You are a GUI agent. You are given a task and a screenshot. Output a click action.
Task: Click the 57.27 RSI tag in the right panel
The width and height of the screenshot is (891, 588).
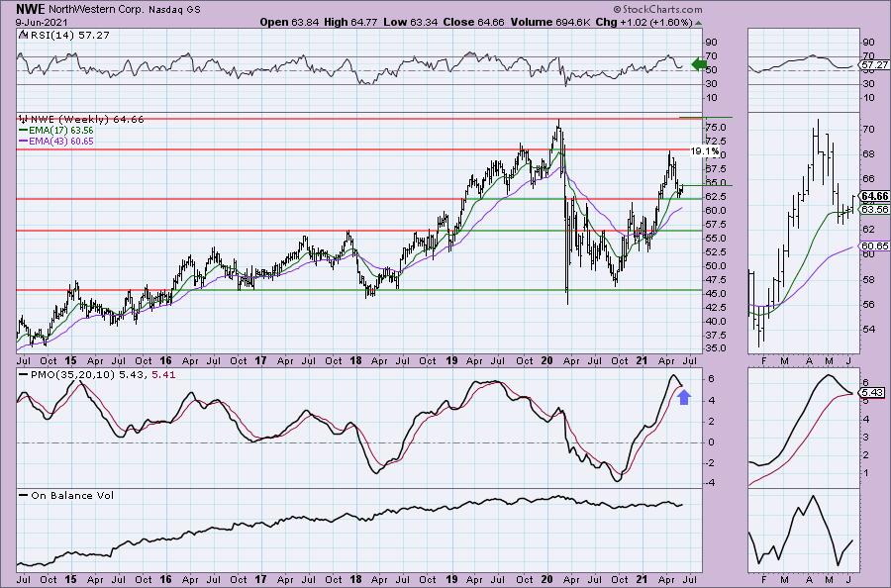[874, 65]
